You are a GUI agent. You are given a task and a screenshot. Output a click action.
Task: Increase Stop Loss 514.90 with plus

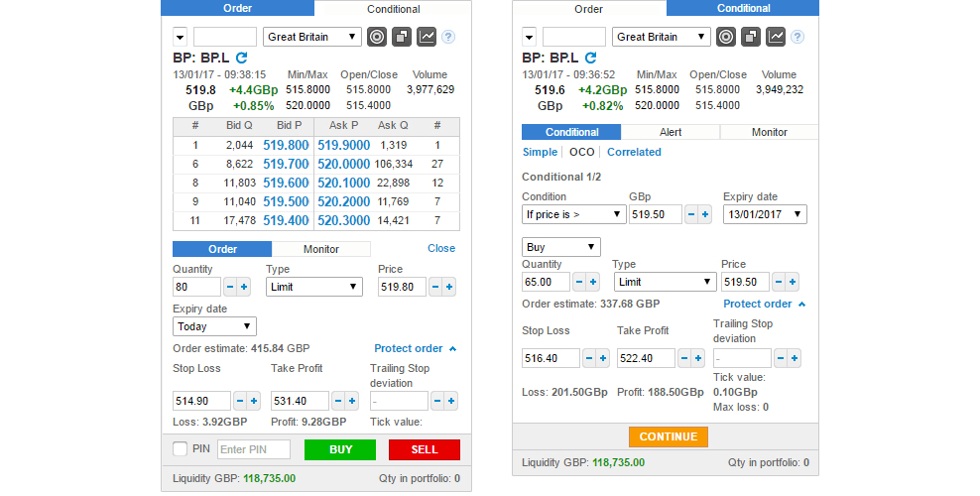pyautogui.click(x=254, y=401)
